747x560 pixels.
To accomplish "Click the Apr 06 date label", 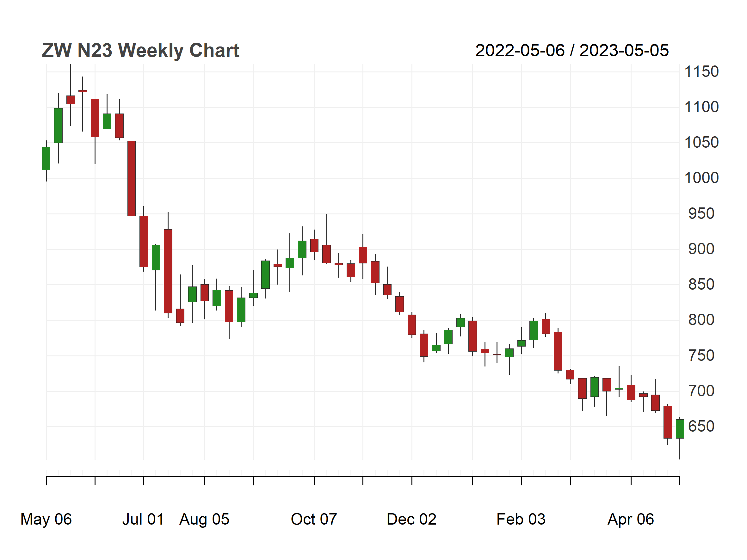I will (631, 519).
